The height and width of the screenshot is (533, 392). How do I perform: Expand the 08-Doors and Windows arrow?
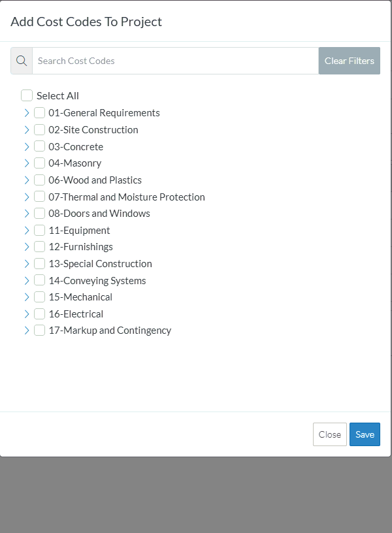click(x=27, y=214)
